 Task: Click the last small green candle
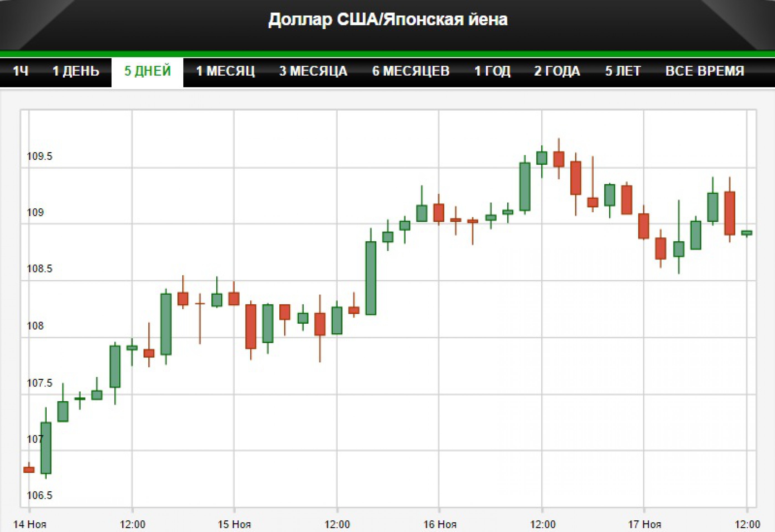coord(746,233)
